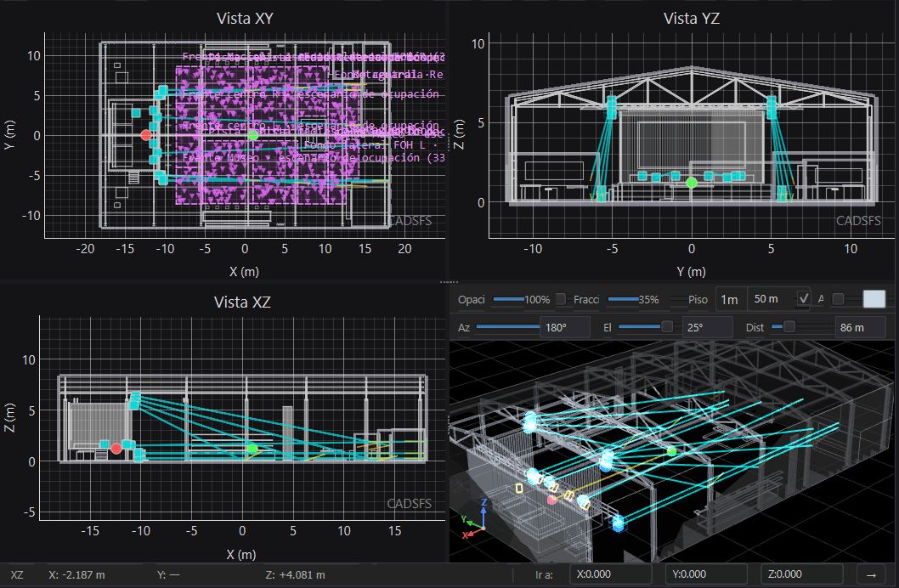Click the X:0.000 go-to field
The image size is (899, 588).
coord(611,574)
